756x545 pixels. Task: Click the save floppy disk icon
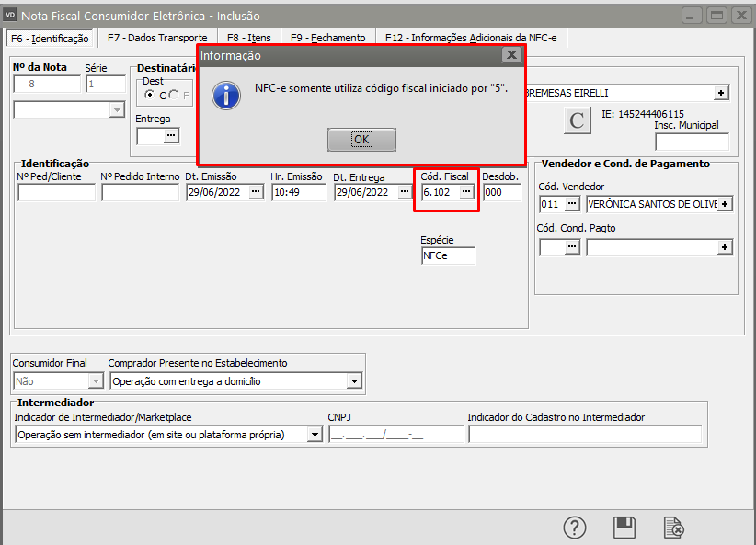[x=624, y=528]
